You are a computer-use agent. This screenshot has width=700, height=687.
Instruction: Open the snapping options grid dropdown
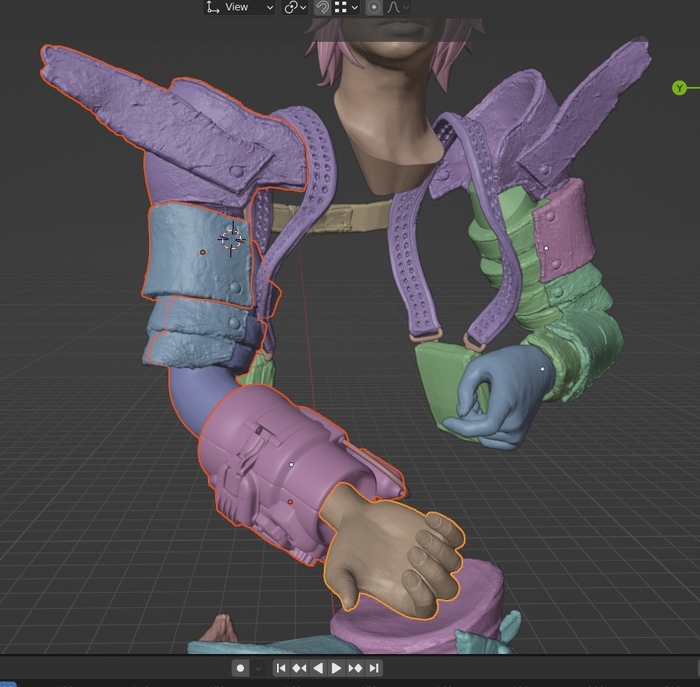click(346, 7)
